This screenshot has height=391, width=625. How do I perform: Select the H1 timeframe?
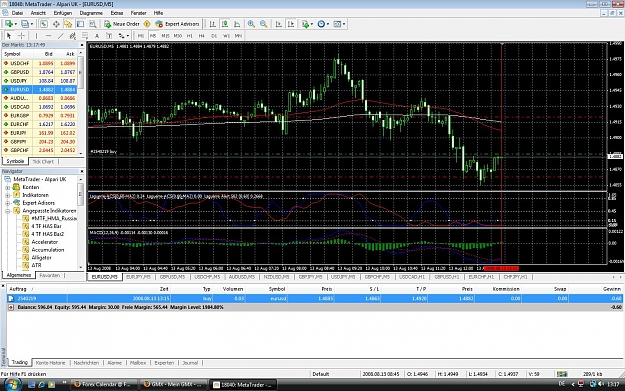190,36
